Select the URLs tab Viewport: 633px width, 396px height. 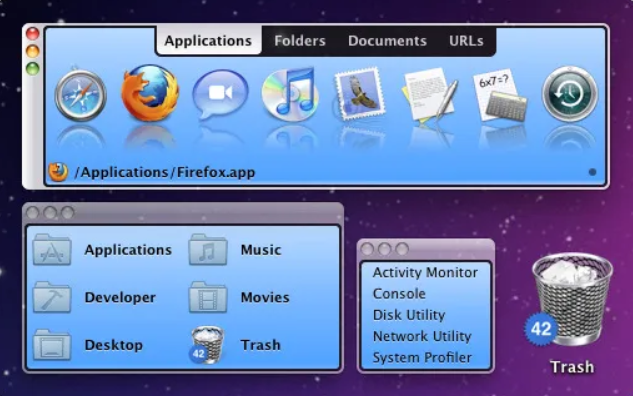click(x=466, y=41)
